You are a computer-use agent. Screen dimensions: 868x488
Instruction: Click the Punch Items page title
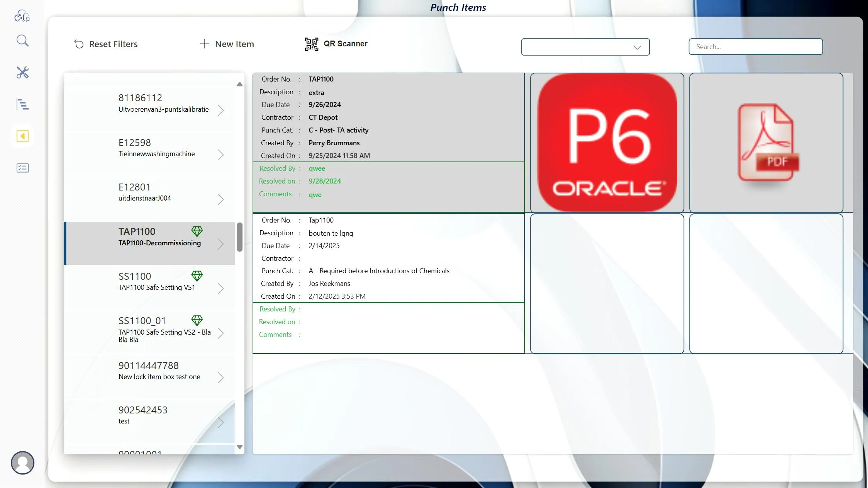click(458, 7)
